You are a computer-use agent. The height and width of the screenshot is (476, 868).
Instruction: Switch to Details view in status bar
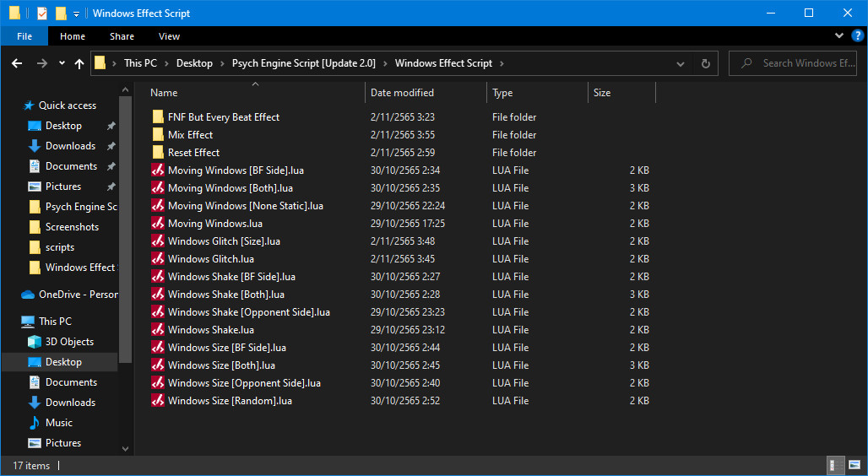(834, 465)
